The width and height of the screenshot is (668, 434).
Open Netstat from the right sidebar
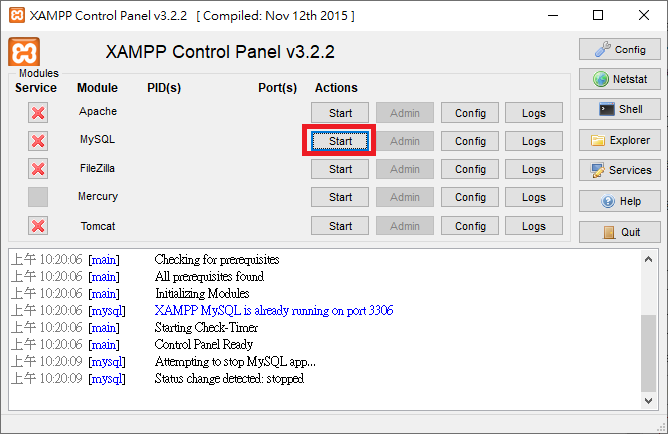[619, 79]
